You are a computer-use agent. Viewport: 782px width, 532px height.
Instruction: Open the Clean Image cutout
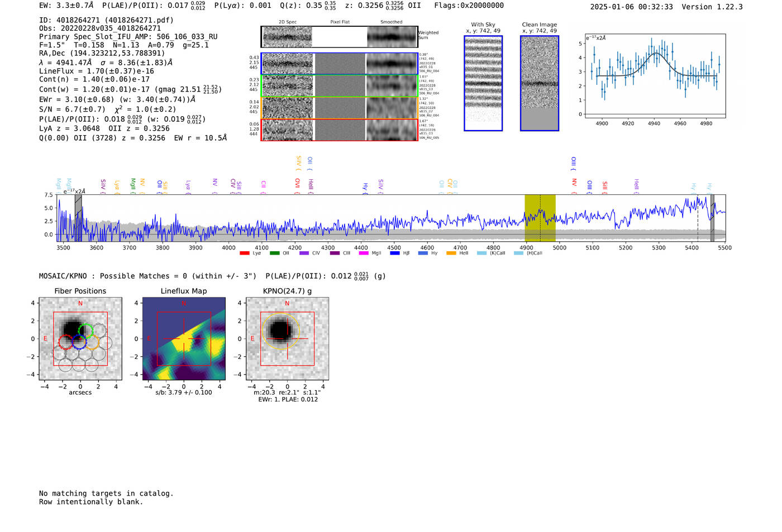click(540, 83)
